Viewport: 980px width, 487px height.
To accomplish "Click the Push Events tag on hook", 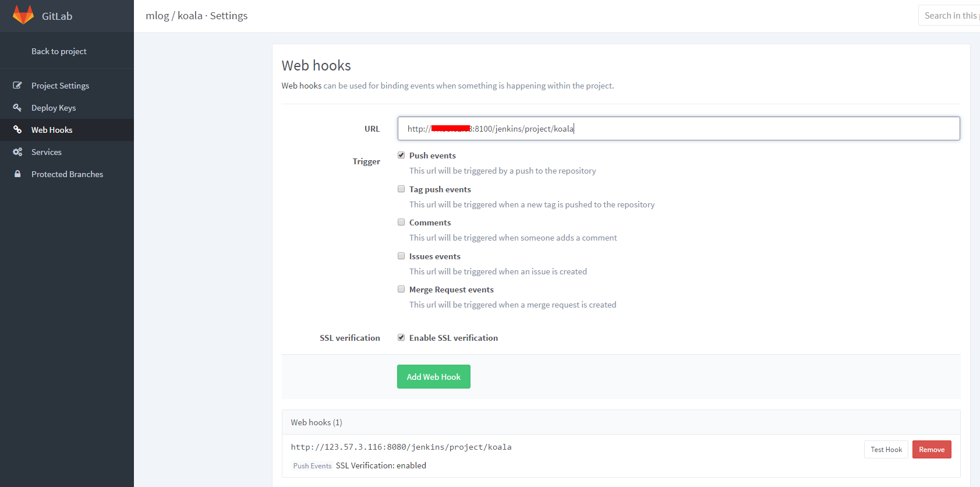I will (313, 466).
